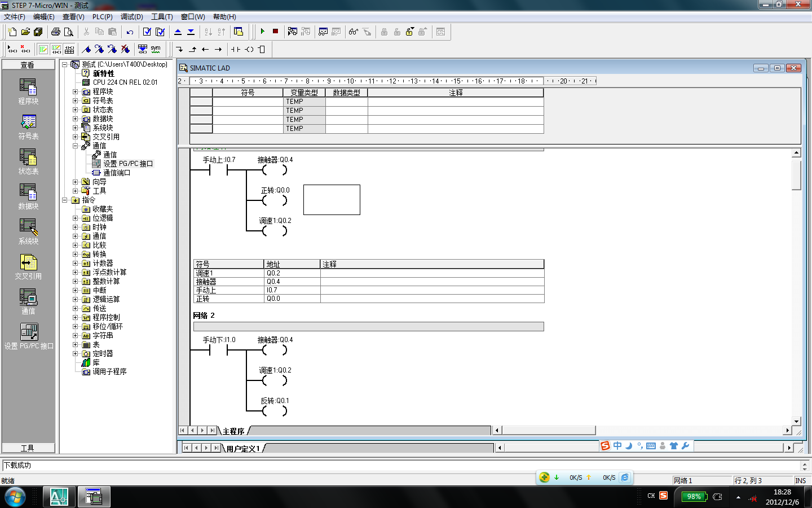Expand the 符号表 tree node
The height and width of the screenshot is (508, 812).
76,100
